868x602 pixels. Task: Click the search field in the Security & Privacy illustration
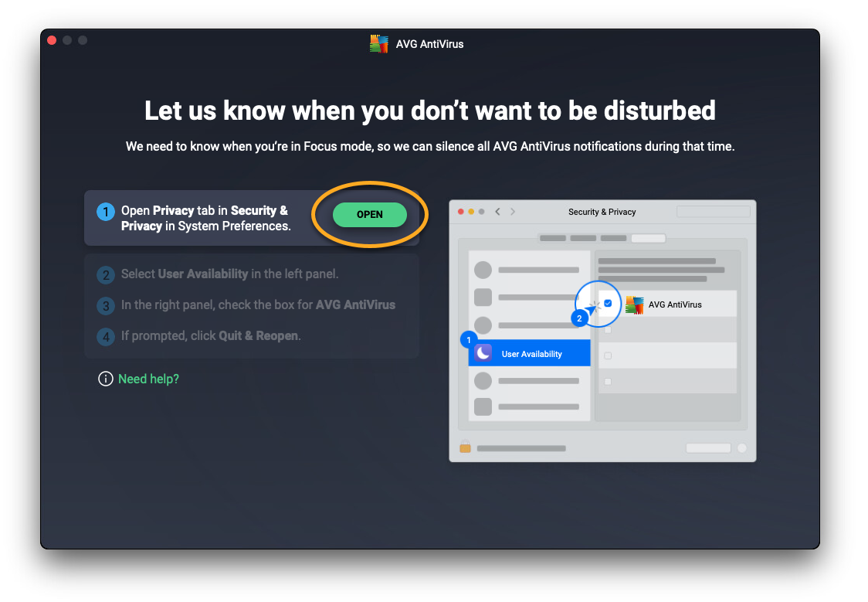(x=713, y=212)
